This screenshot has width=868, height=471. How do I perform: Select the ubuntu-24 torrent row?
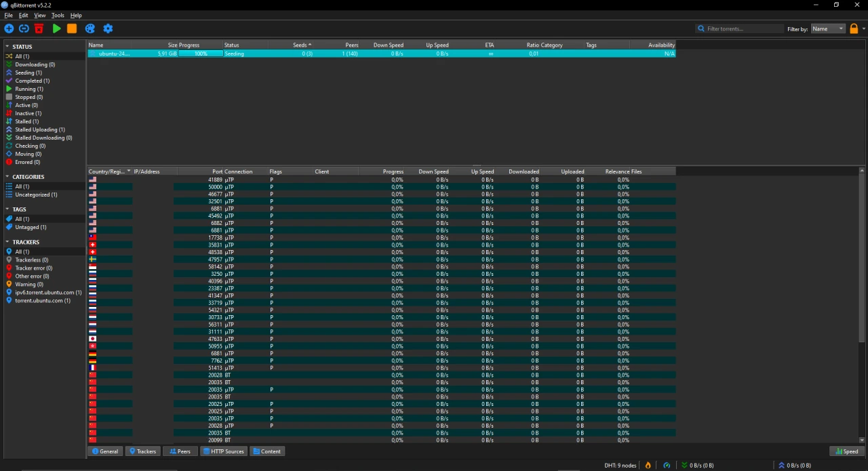tap(381, 54)
